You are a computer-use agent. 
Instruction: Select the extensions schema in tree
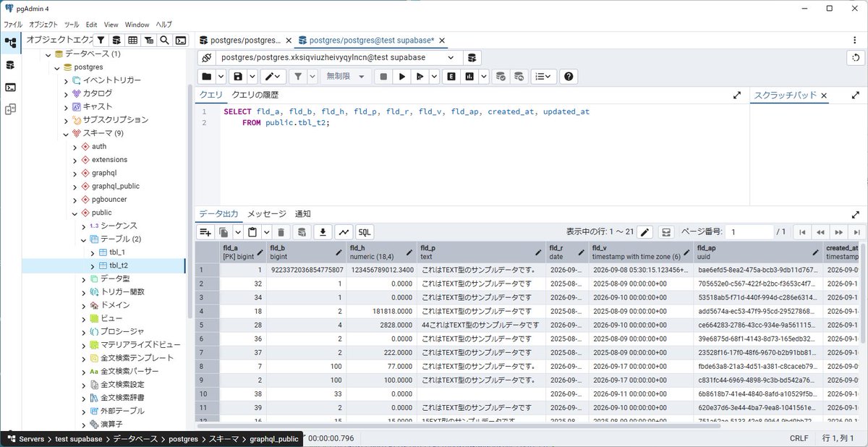pos(109,159)
